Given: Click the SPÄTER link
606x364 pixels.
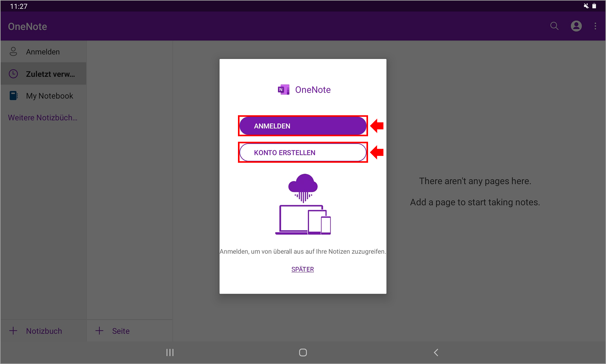Looking at the screenshot, I should click(303, 269).
